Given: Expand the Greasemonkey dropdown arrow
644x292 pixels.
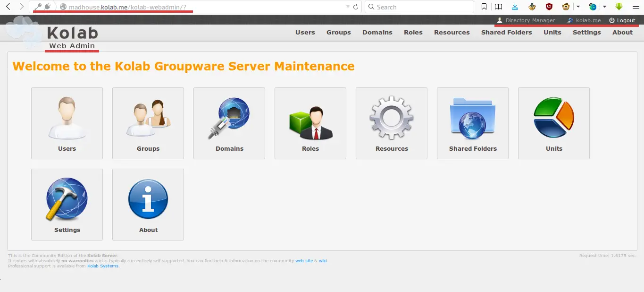Looking at the screenshot, I should 578,7.
